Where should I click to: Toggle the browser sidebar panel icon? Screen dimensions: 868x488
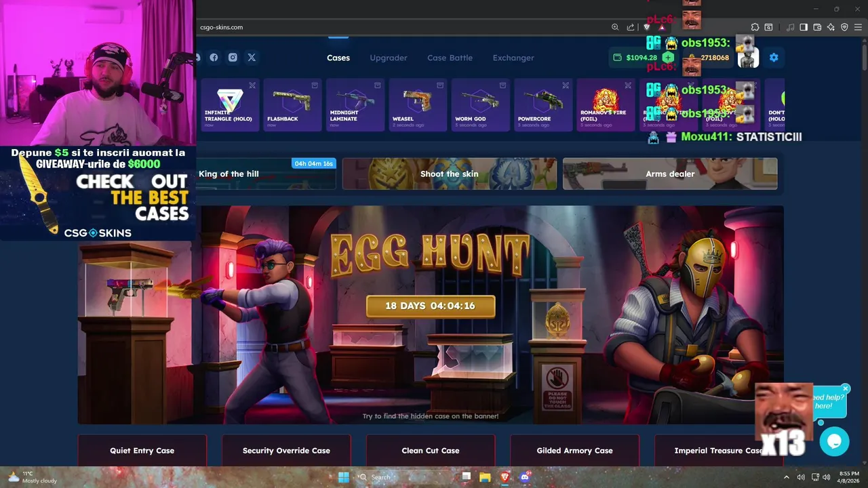(x=804, y=27)
